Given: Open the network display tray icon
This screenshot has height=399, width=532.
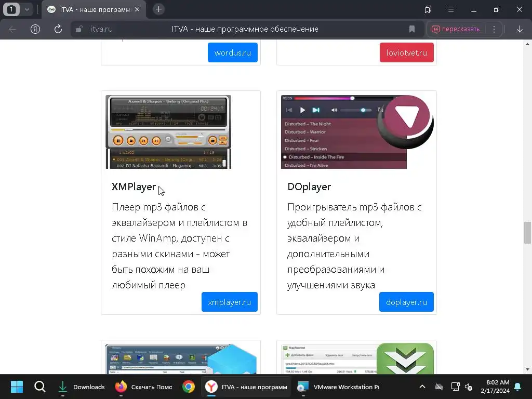Looking at the screenshot, I should click(455, 387).
